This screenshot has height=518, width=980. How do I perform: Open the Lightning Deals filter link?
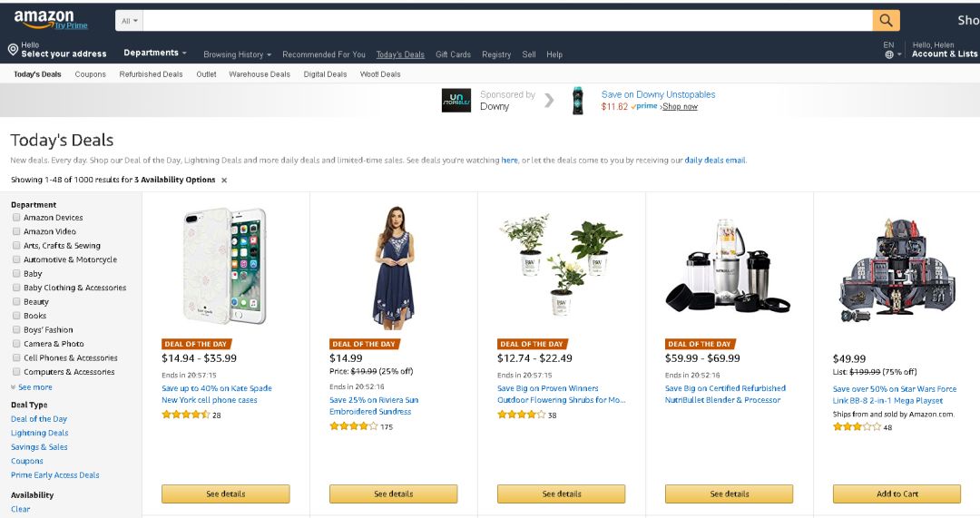(39, 433)
